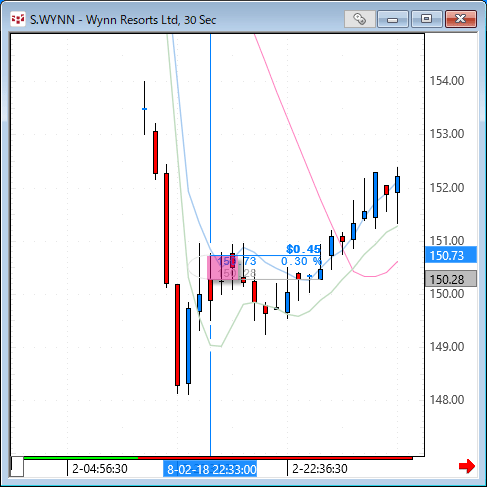The image size is (487, 487).
Task: Click the blue 150.73 price marker
Action: 451,255
